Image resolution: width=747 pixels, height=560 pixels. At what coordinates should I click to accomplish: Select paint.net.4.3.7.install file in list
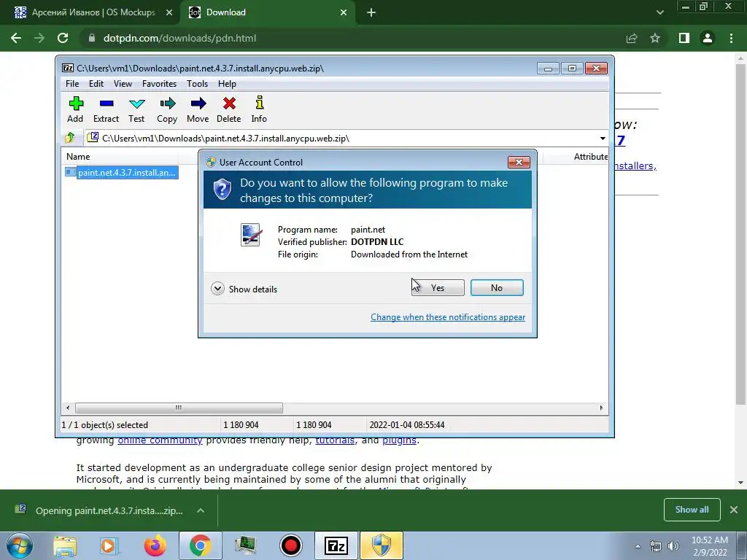tap(122, 172)
